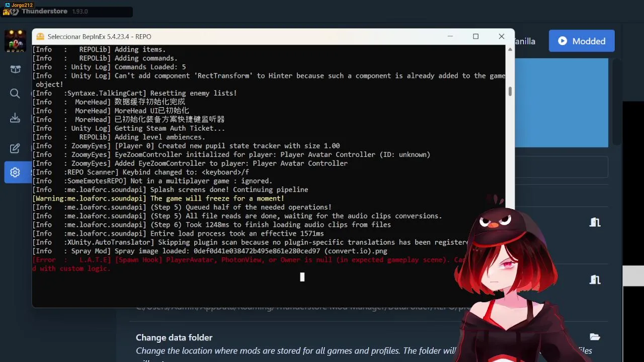Click the "Adding commands." REPOLib log line
The height and width of the screenshot is (362, 644).
(105, 58)
